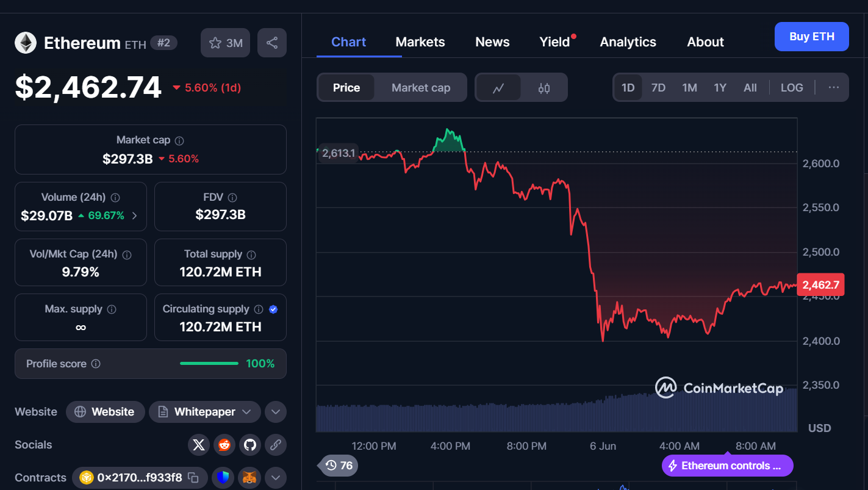Open the Website link button
The height and width of the screenshot is (490, 868).
(x=105, y=412)
